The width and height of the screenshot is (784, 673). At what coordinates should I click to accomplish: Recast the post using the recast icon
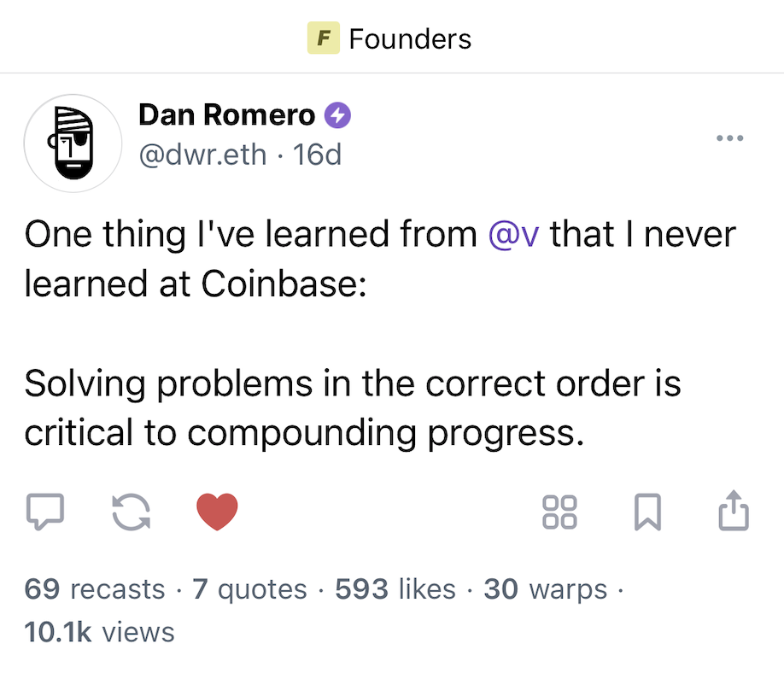coord(131,512)
